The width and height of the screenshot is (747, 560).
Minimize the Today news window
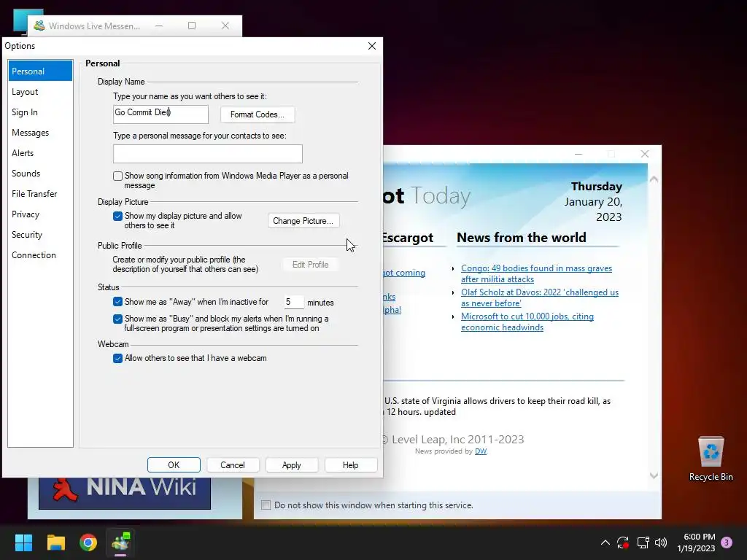(578, 154)
